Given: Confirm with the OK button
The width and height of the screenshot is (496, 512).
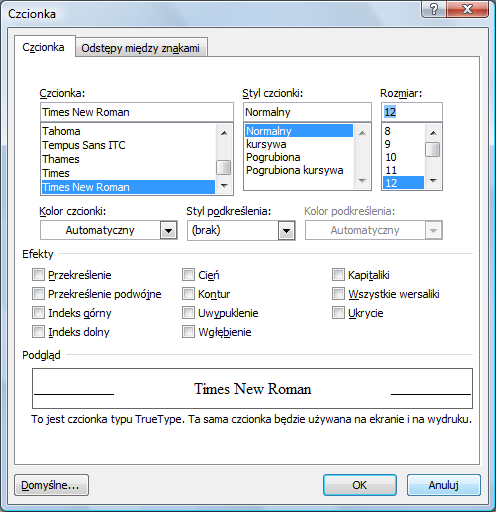Looking at the screenshot, I should (x=360, y=485).
